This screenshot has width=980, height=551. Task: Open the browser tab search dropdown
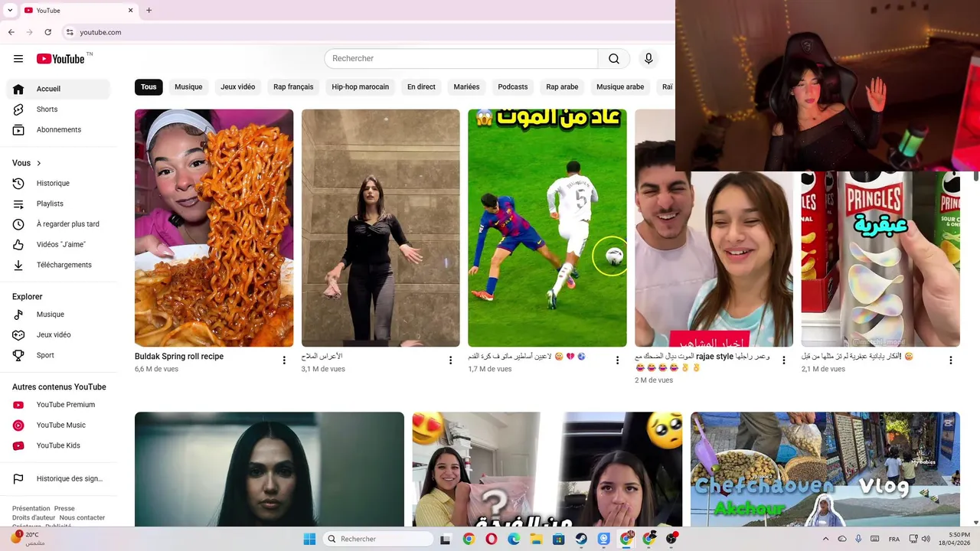[10, 11]
